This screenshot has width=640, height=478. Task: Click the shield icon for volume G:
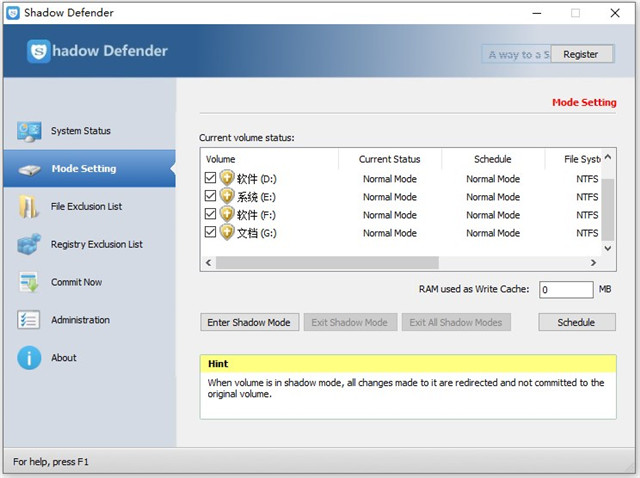pyautogui.click(x=227, y=232)
